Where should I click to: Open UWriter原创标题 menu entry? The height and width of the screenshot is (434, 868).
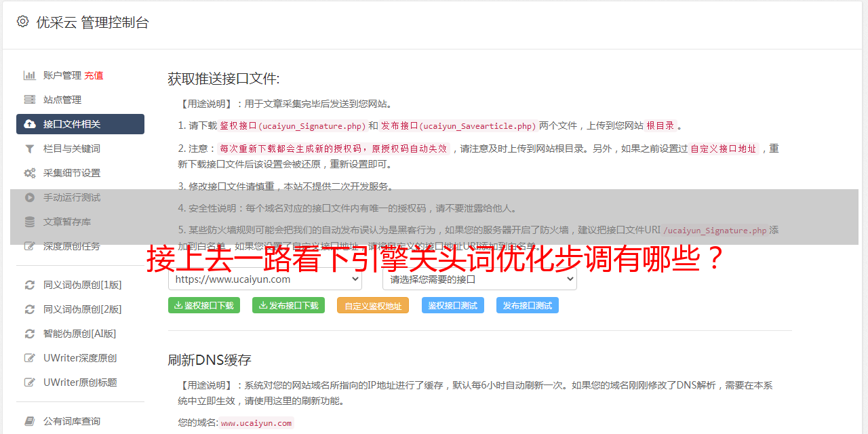(x=80, y=382)
